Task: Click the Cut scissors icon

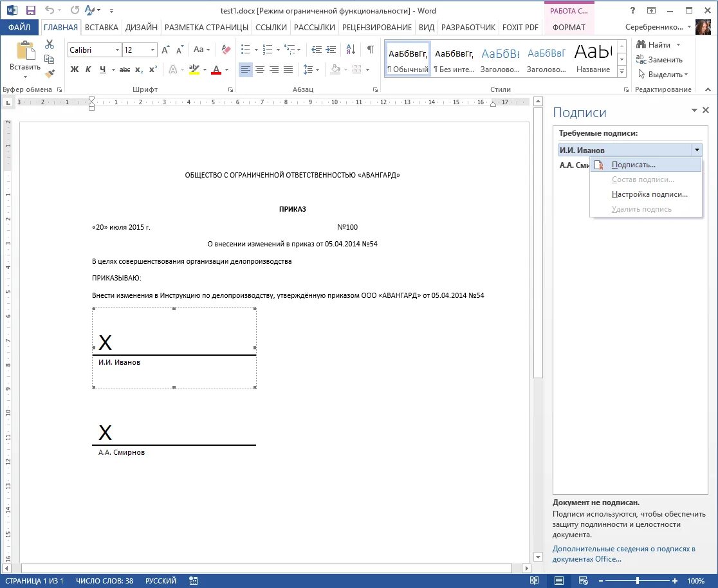Action: [50, 44]
